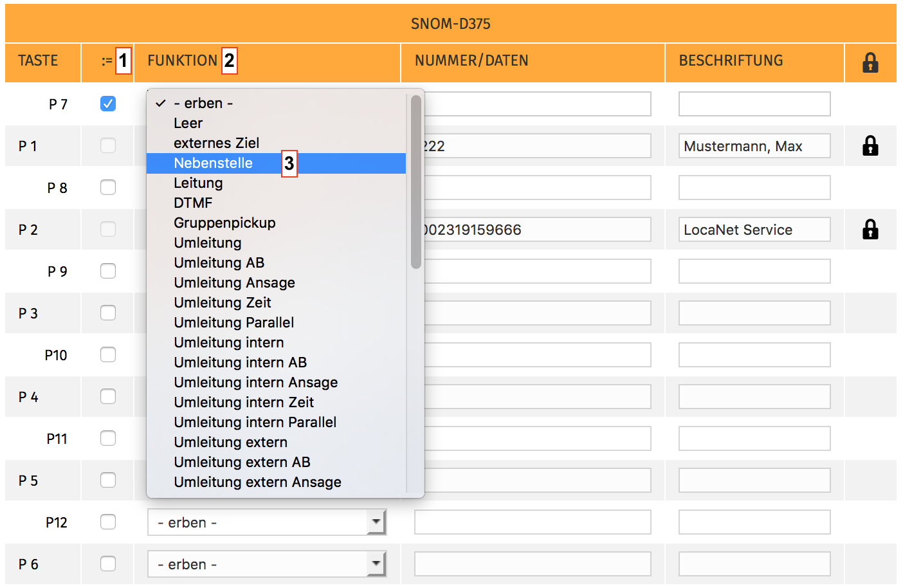Click the BESCHRIFTUNG column header
Viewport: 903px width, 588px height.
point(731,61)
